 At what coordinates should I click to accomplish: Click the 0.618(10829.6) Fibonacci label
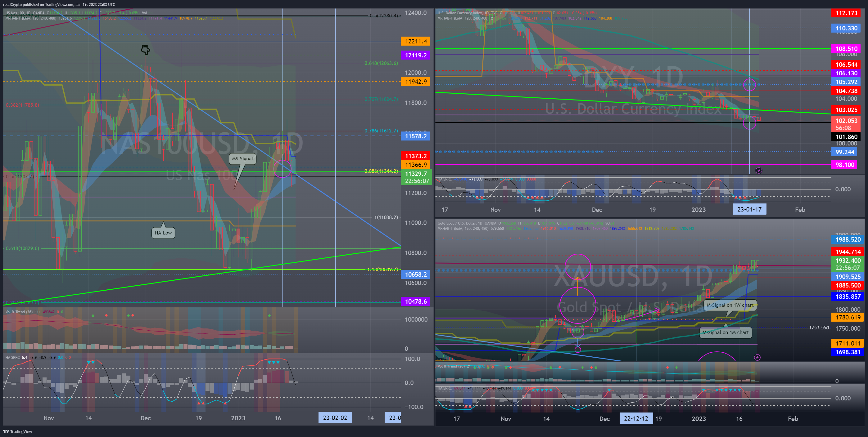(x=22, y=248)
